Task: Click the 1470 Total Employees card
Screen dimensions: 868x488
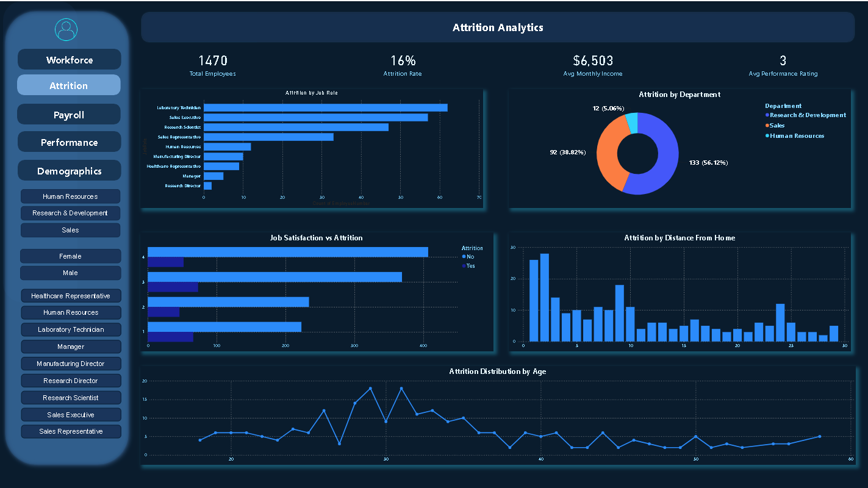Action: pyautogui.click(x=212, y=65)
